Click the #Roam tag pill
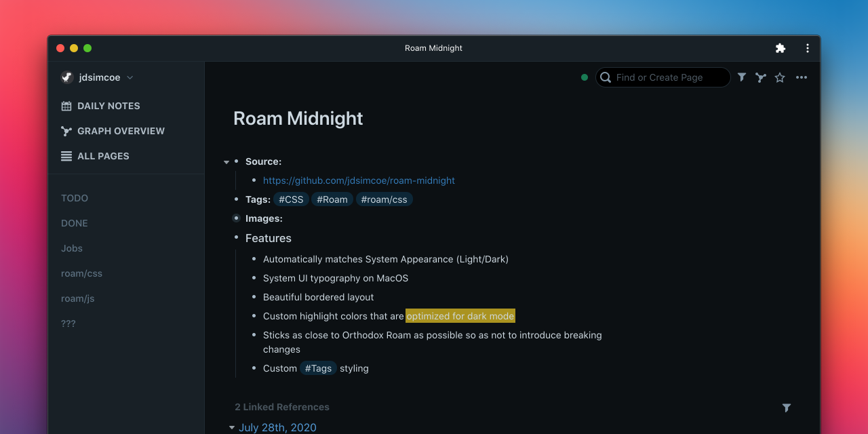Viewport: 868px width, 434px height. tap(332, 199)
